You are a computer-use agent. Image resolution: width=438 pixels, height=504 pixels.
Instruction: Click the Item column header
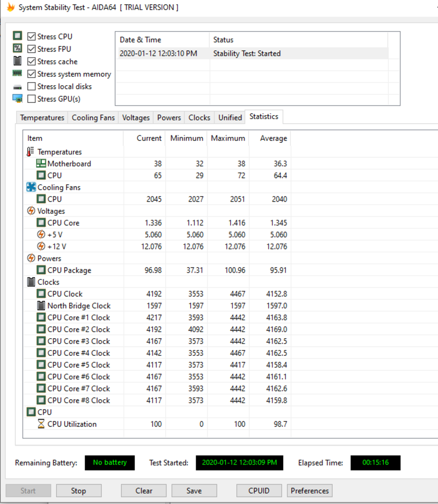pyautogui.click(x=73, y=138)
